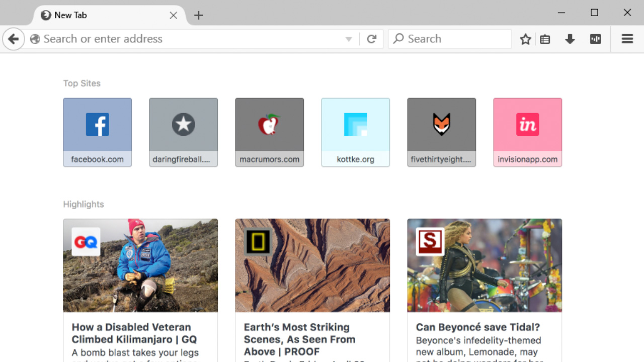The image size is (644, 362).
Task: Click the Firefox icon in the tab
Action: [x=46, y=15]
